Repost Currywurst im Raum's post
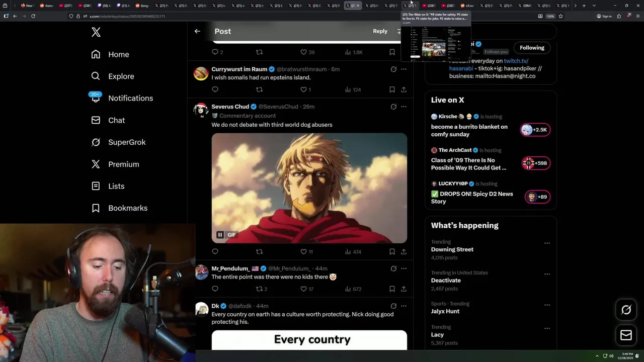Viewport: 644px width, 362px height. pos(259,89)
